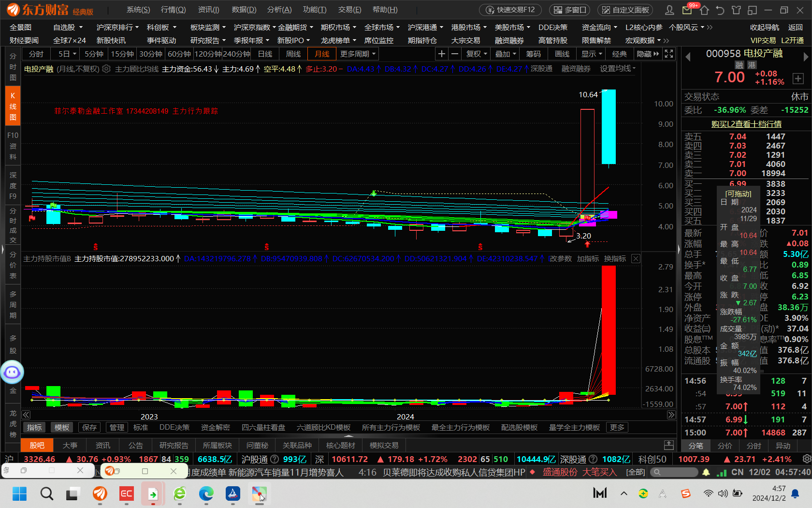This screenshot has height=508, width=812.
Task: Open status bar settings gear
Action: tap(806, 459)
